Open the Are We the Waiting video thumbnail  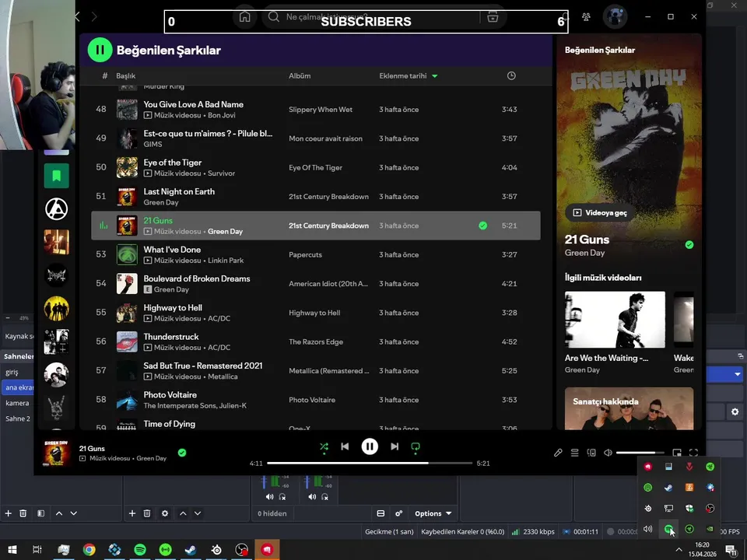point(615,320)
